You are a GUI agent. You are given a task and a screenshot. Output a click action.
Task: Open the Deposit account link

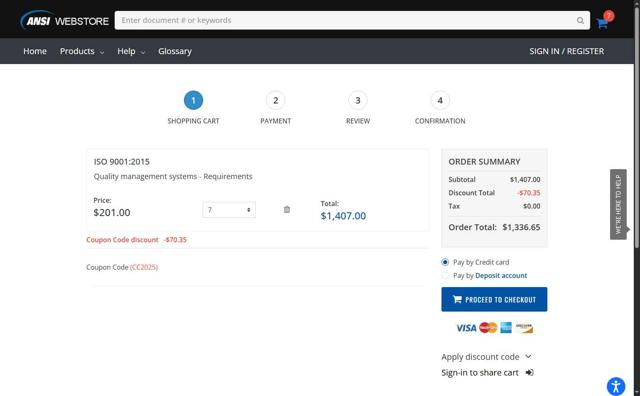(501, 276)
